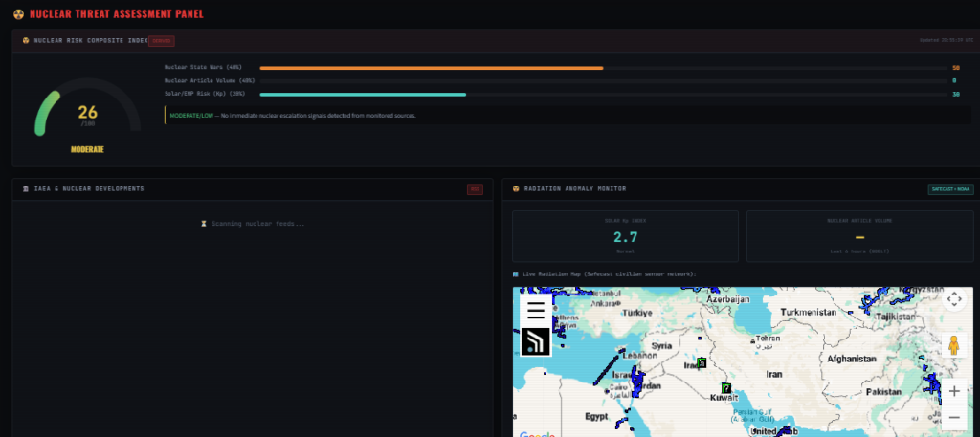
Task: Click the Nuclear State Wars orange bar
Action: click(431, 68)
